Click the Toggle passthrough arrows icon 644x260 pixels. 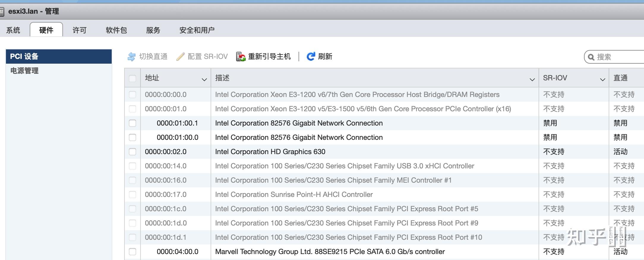(131, 57)
